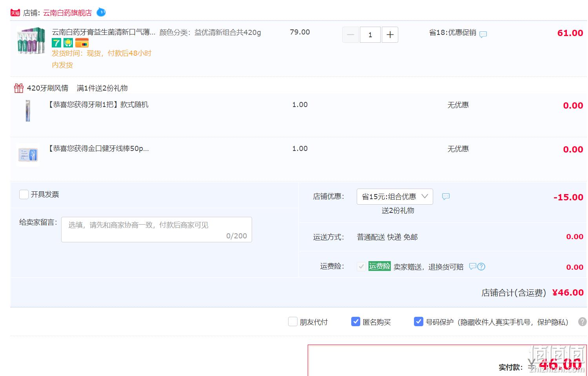The width and height of the screenshot is (588, 376).
Task: Click the 61.00 item subtotal
Action: click(570, 33)
